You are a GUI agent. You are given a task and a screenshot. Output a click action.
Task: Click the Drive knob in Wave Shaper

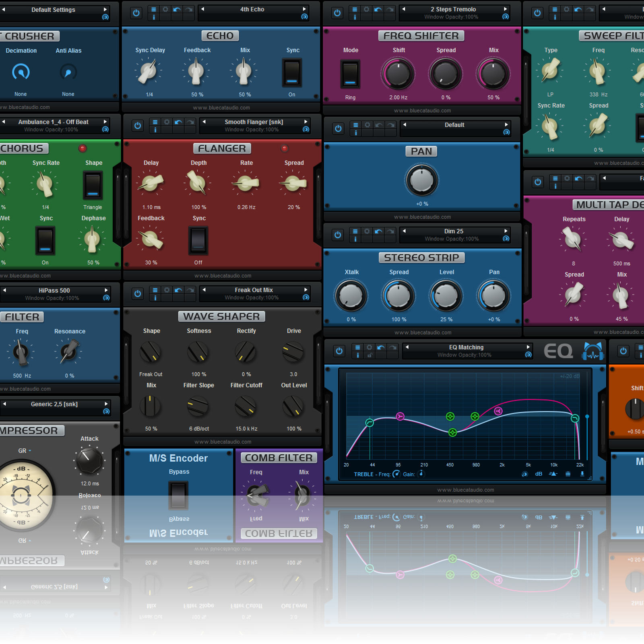(x=293, y=352)
